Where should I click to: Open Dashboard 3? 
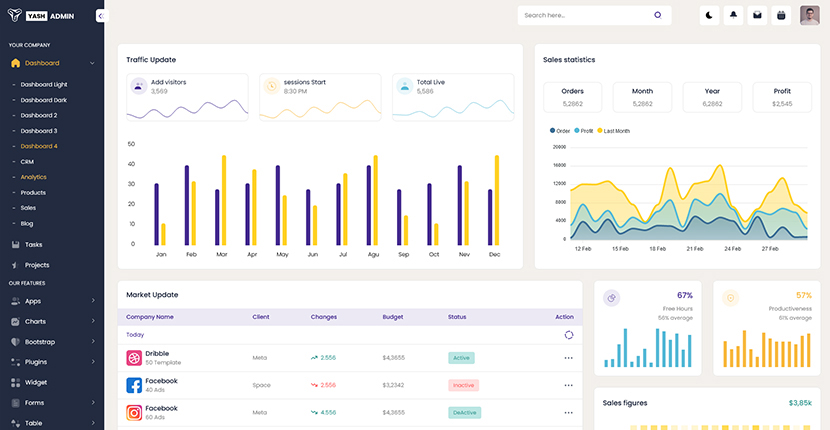[x=39, y=131]
